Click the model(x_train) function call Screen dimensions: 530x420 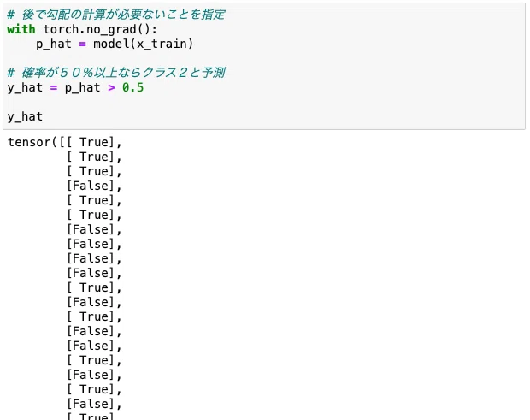tap(143, 44)
